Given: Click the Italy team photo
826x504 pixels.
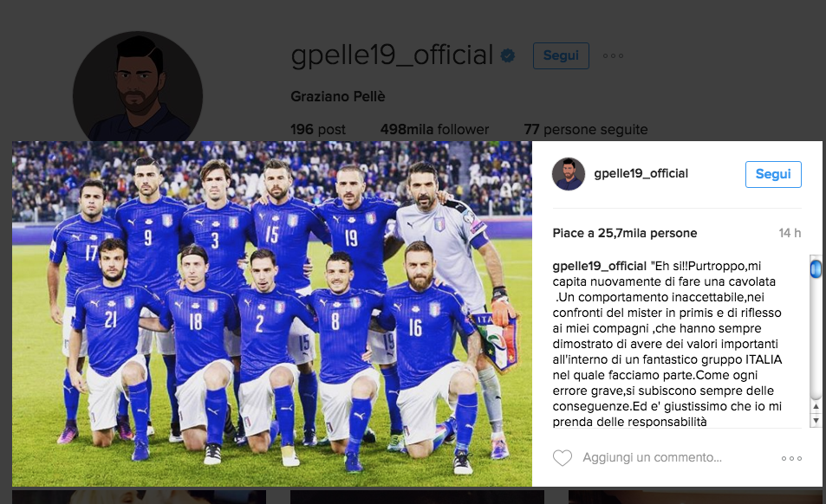Looking at the screenshot, I should click(x=272, y=313).
